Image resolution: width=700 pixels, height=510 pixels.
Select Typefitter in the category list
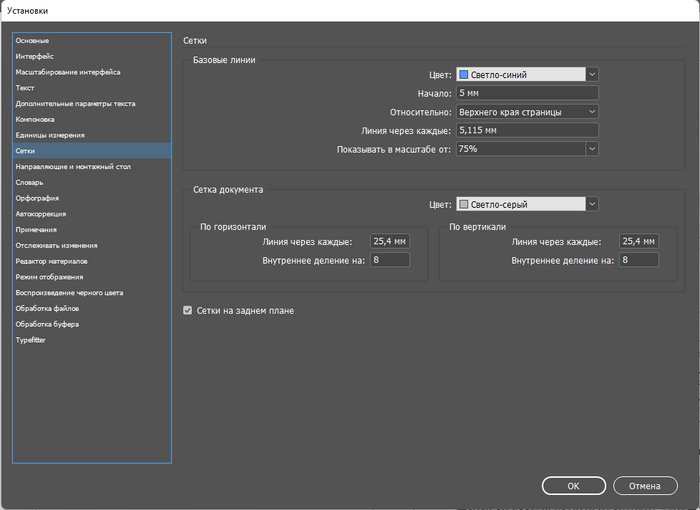pos(31,340)
